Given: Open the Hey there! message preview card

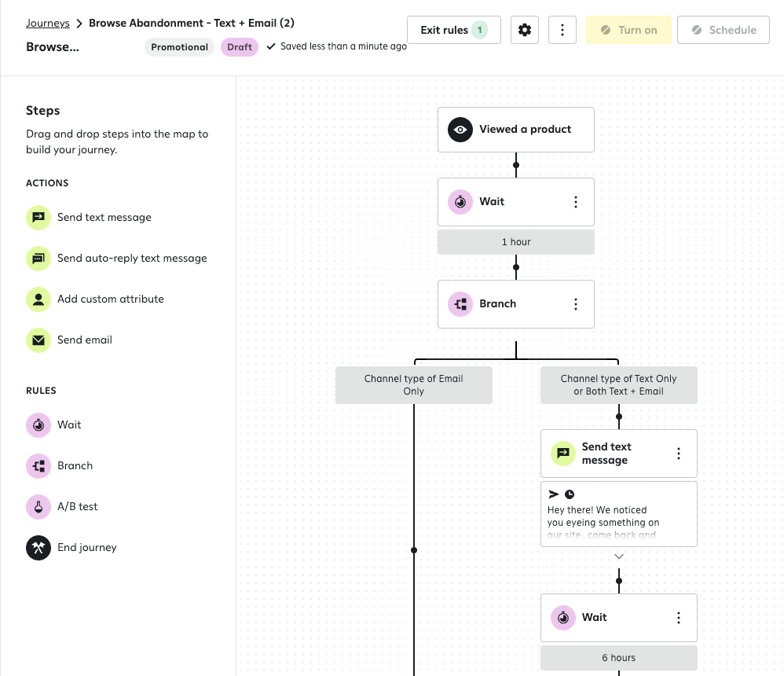Looking at the screenshot, I should tap(619, 514).
